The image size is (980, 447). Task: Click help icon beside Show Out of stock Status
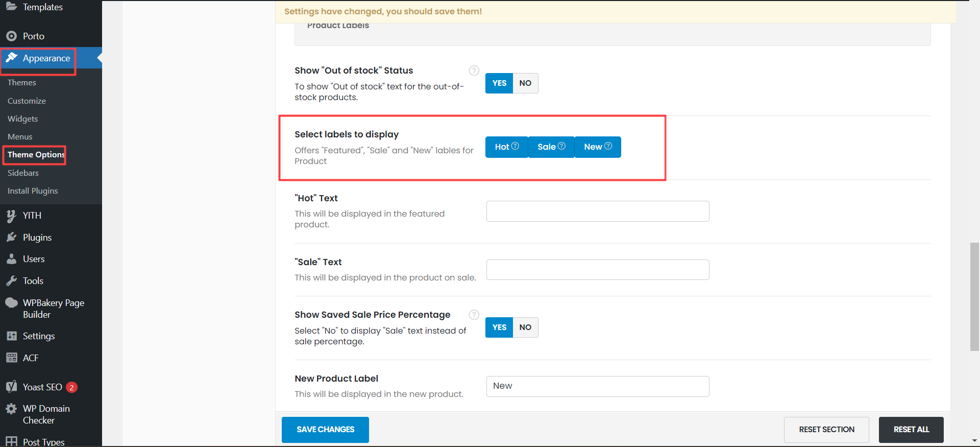coord(474,70)
